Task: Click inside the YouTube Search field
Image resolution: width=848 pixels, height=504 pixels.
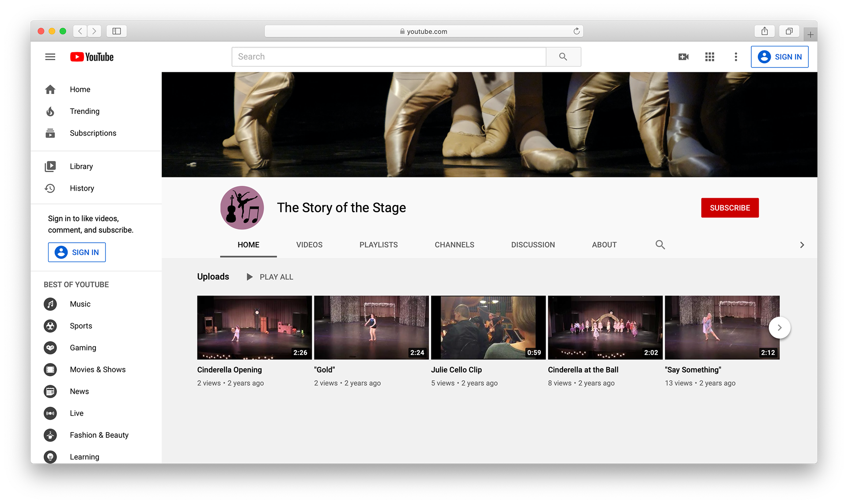Action: click(x=389, y=56)
